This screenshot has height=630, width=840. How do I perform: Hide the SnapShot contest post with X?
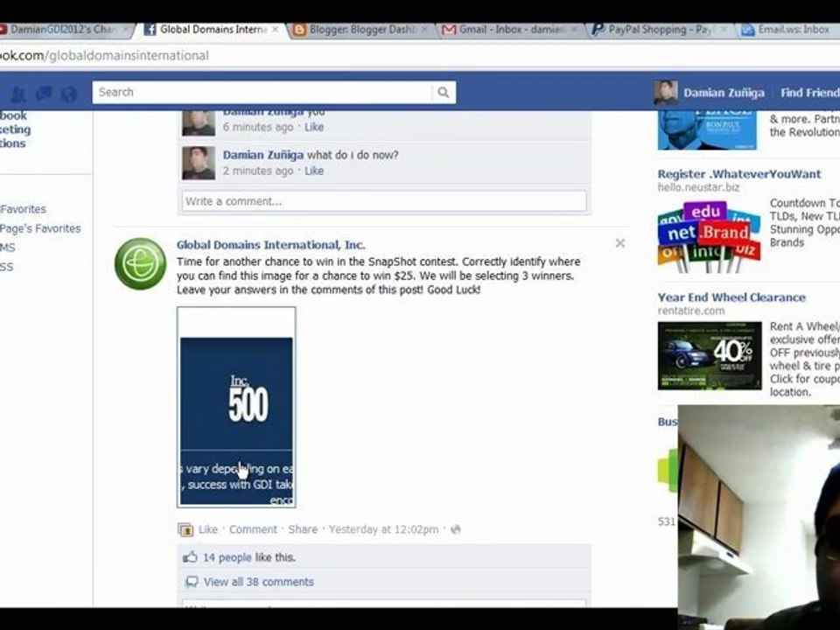click(x=619, y=243)
